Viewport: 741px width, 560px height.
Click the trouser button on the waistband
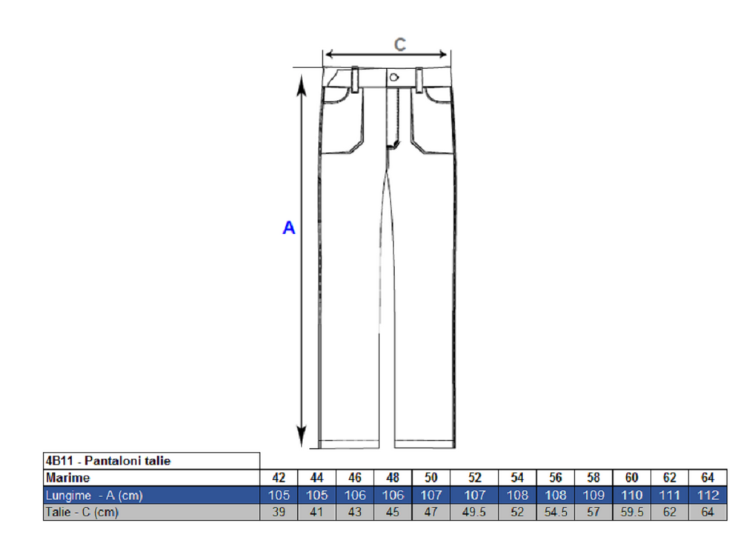point(394,76)
